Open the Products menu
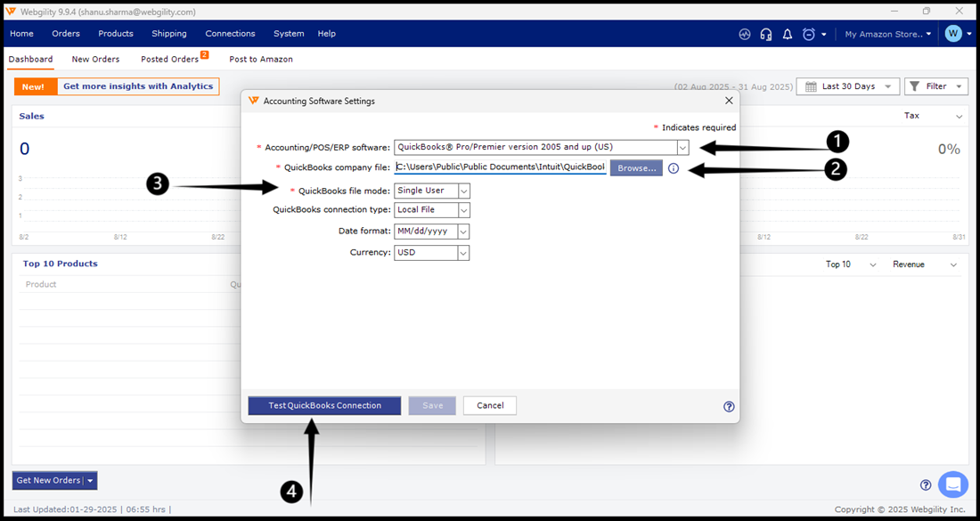Screen dimensions: 980x521 click(116, 34)
